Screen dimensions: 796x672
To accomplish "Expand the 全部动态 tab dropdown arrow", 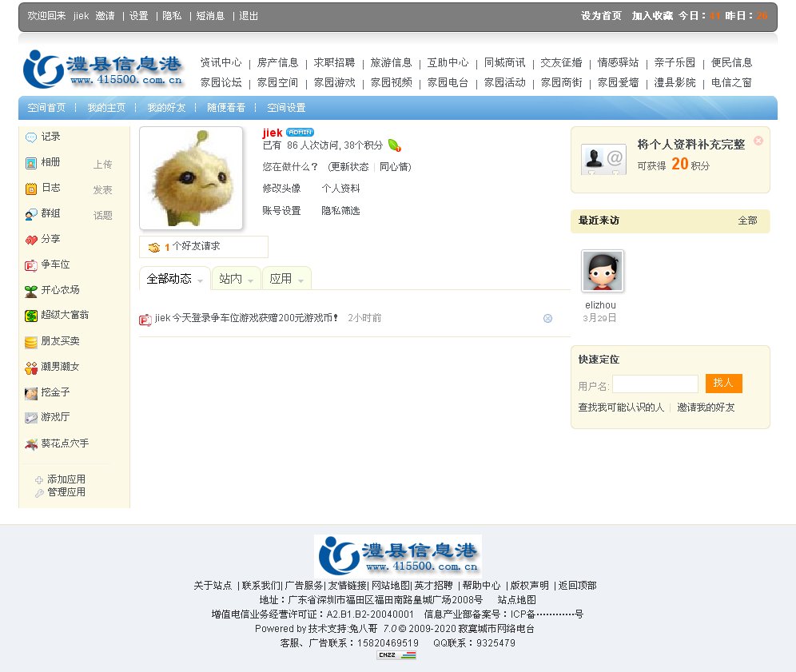I will [x=200, y=281].
